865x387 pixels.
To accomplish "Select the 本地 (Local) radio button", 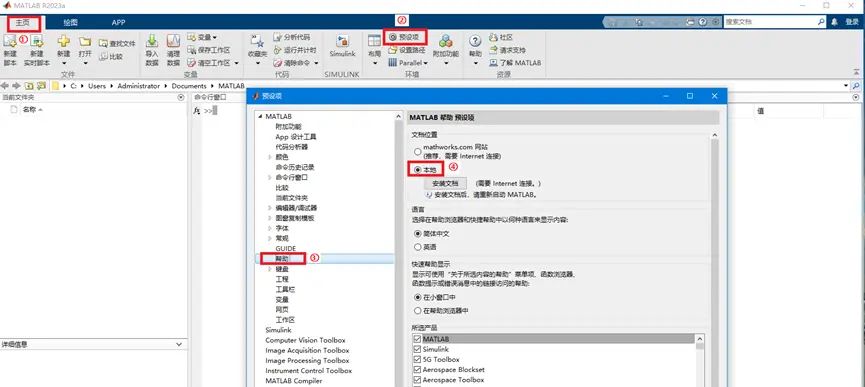I will click(418, 169).
